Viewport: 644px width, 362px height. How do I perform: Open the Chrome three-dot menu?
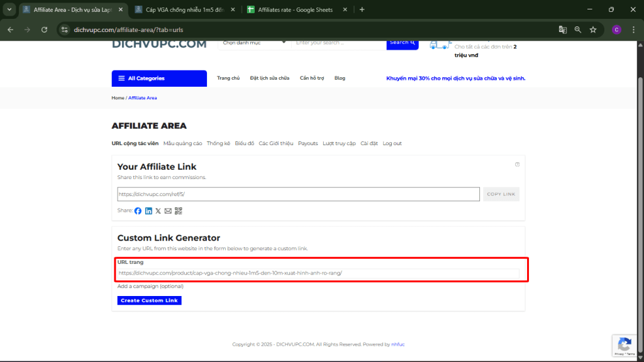(x=633, y=30)
